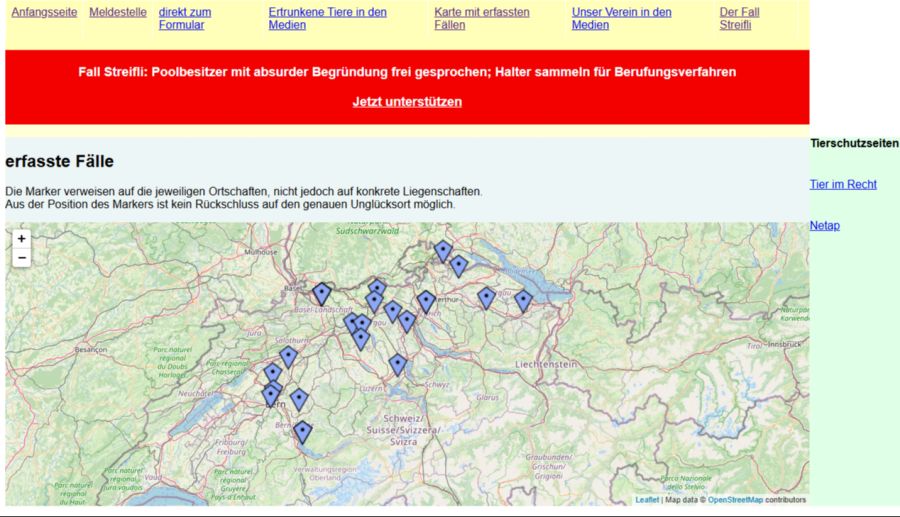This screenshot has width=900, height=517.
Task: Click the Liechtenstein label on the map
Action: click(546, 364)
